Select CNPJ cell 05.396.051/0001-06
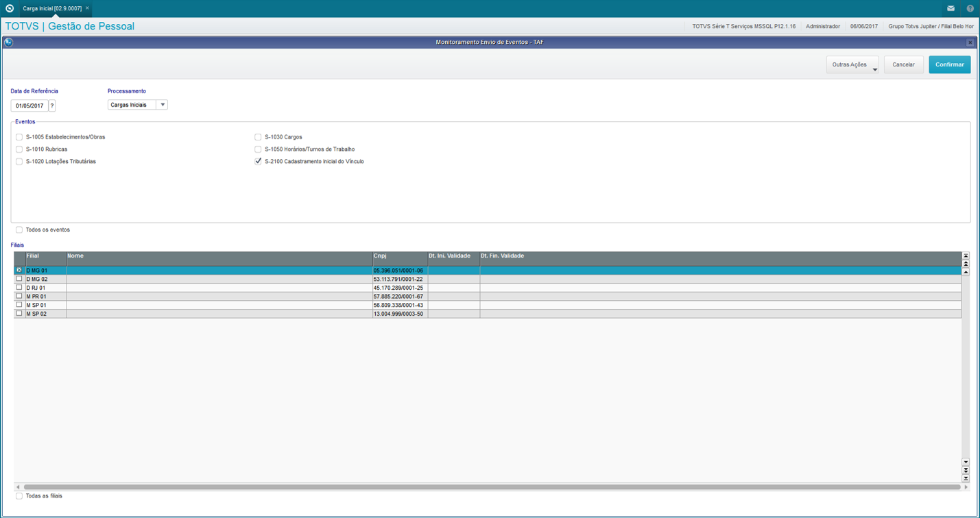This screenshot has width=980, height=518. [x=400, y=271]
